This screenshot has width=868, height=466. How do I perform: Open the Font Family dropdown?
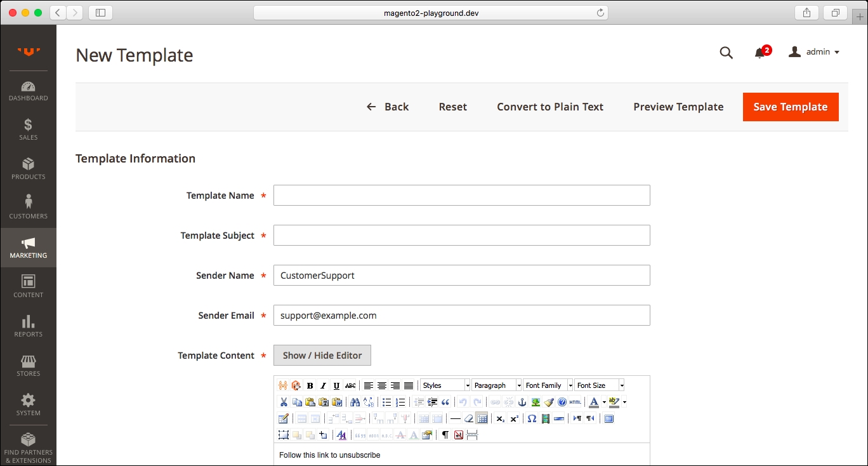click(x=548, y=385)
